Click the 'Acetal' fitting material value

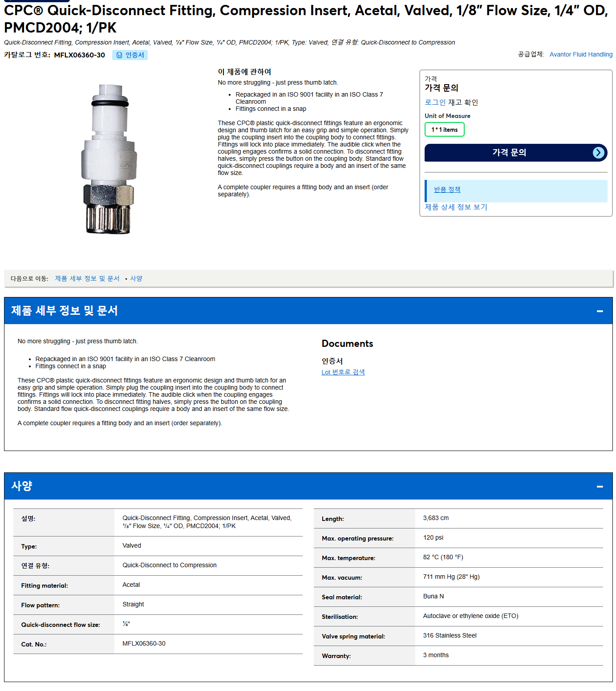tap(131, 585)
